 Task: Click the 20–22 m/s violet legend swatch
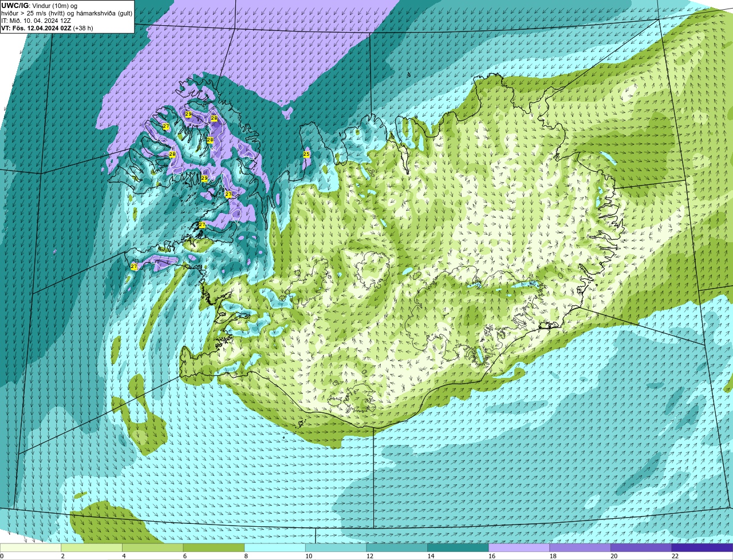pos(641,547)
